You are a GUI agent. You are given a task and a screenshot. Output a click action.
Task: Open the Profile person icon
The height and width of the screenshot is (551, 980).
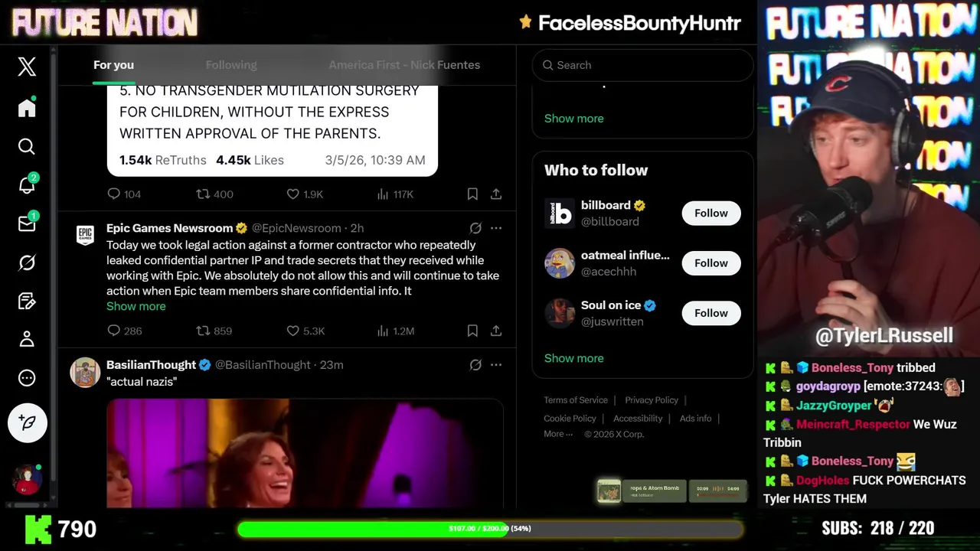click(x=27, y=339)
